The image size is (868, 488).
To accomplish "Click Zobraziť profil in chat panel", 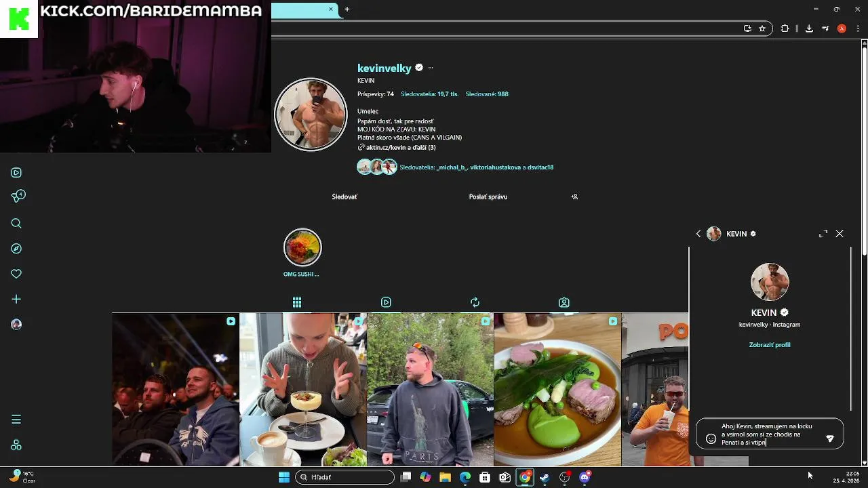I will tap(770, 345).
